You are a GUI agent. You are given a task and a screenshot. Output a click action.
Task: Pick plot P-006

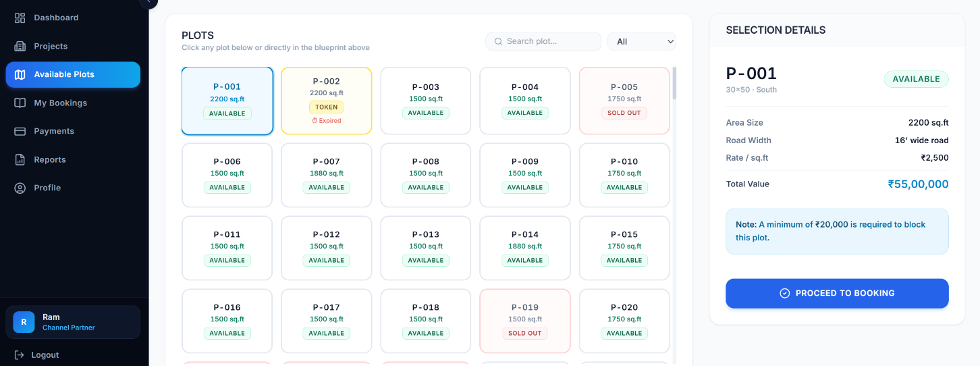(x=227, y=175)
